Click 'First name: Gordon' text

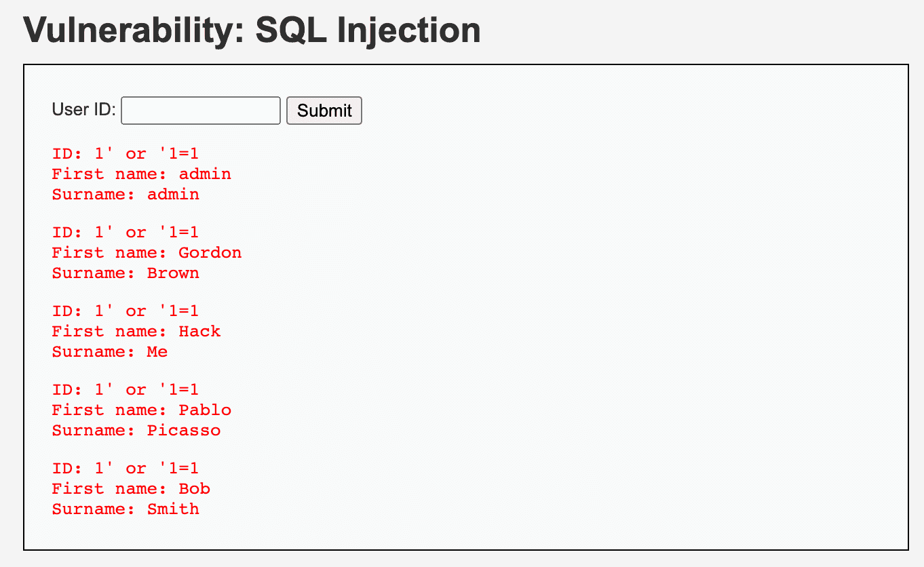pyautogui.click(x=147, y=252)
